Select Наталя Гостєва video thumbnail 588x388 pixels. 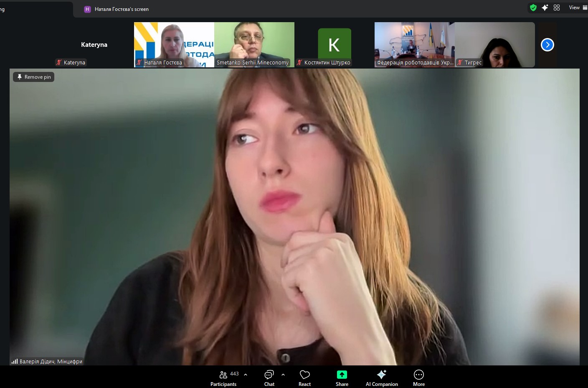click(174, 45)
